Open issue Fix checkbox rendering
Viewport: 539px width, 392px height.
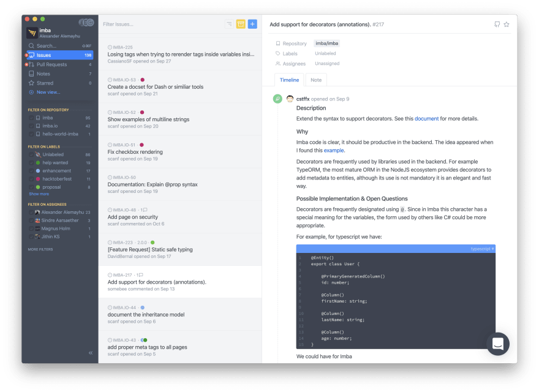coord(180,152)
